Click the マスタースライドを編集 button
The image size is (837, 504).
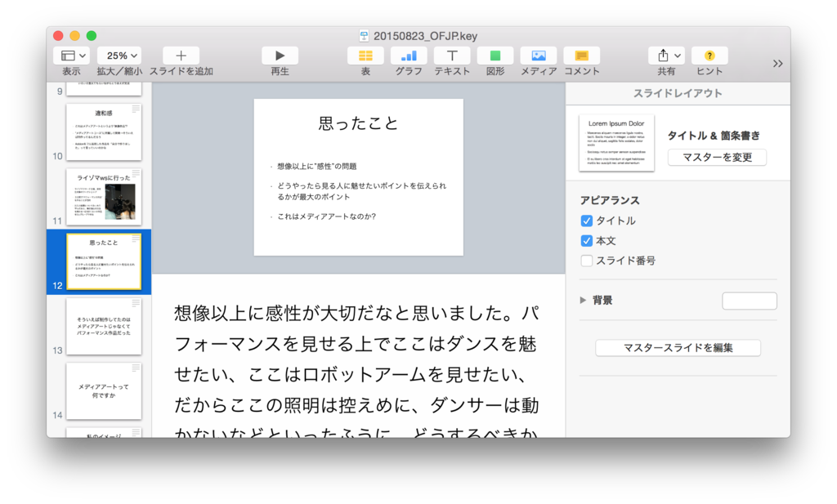coord(678,348)
